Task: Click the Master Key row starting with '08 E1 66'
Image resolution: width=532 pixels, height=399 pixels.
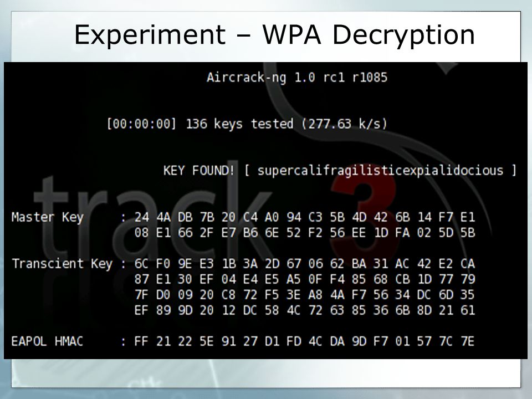Action: click(305, 233)
